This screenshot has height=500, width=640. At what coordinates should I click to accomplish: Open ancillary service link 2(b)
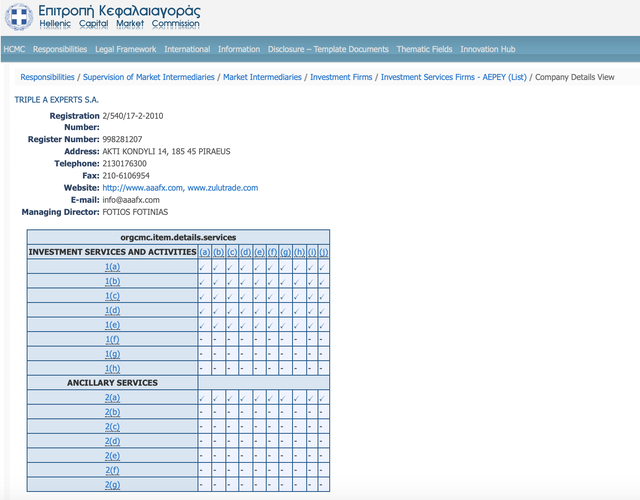pos(113,412)
